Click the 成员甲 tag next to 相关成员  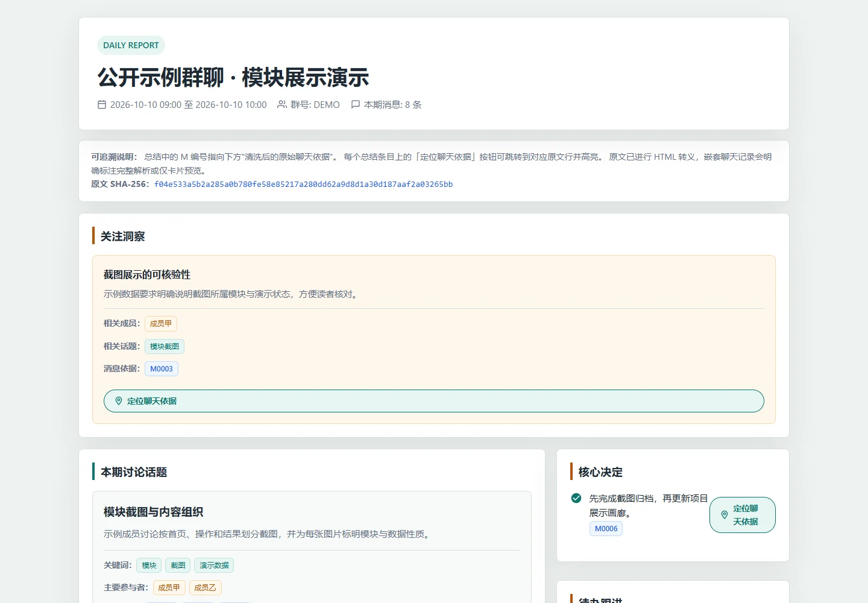pos(161,324)
